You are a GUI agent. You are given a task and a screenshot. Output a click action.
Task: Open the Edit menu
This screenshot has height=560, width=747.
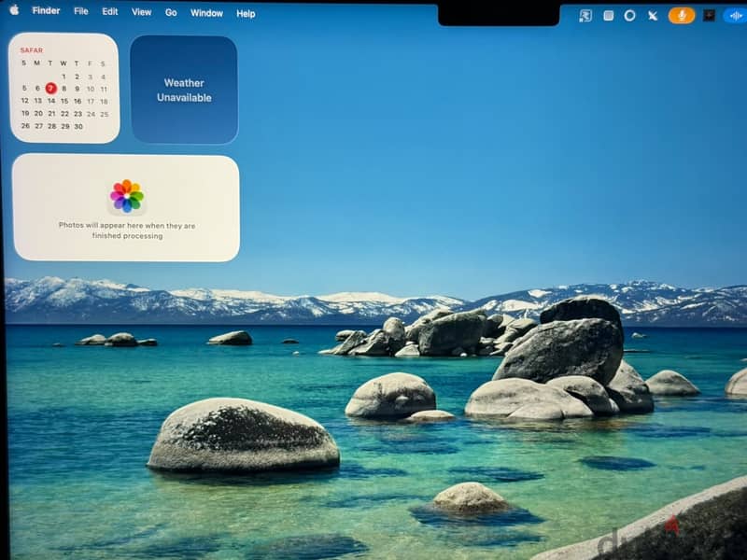pyautogui.click(x=110, y=11)
